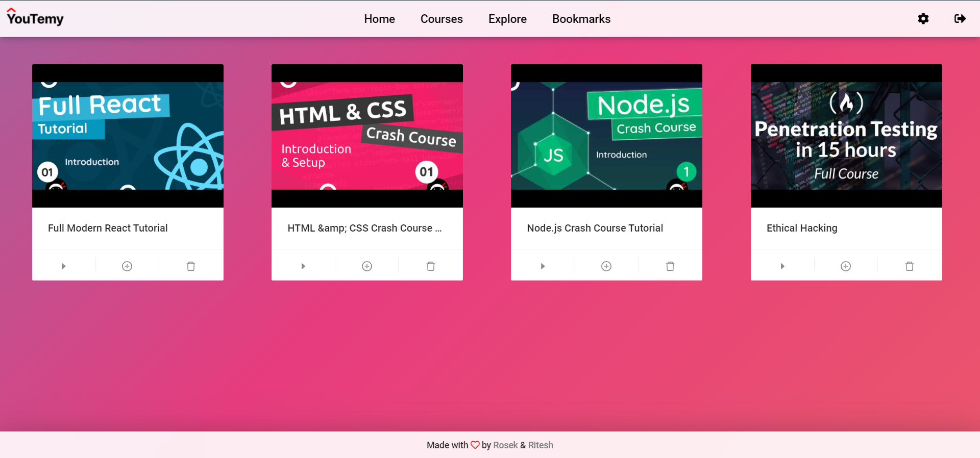Click the Ethical Hacking title
The height and width of the screenshot is (458, 980).
point(802,228)
